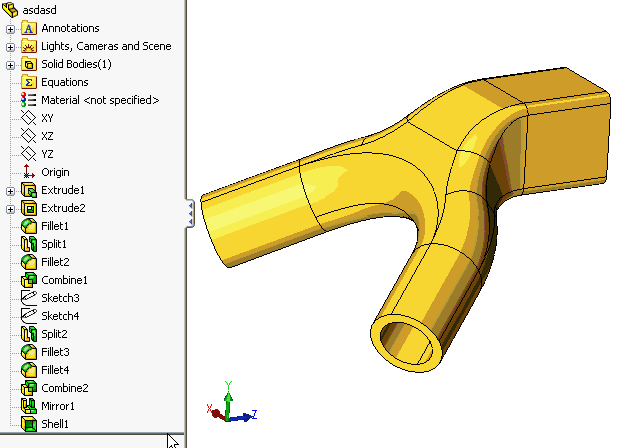
Task: Select 'Material <not specified>' label
Action: click(x=100, y=100)
